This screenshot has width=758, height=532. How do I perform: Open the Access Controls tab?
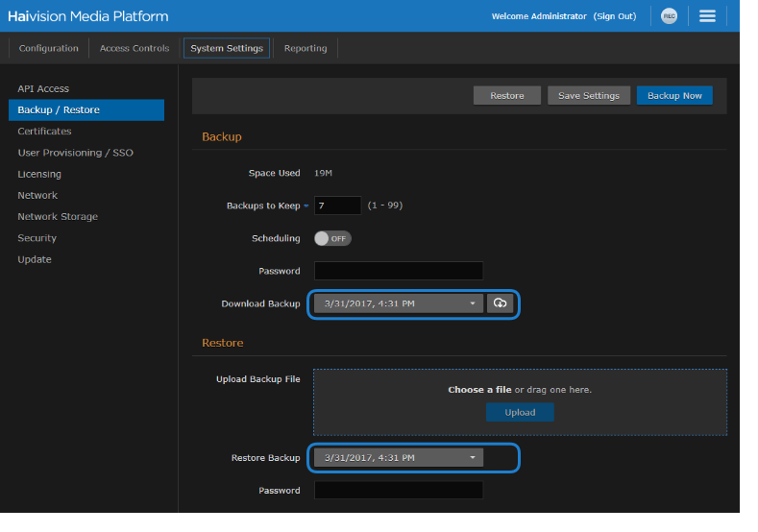click(x=134, y=48)
